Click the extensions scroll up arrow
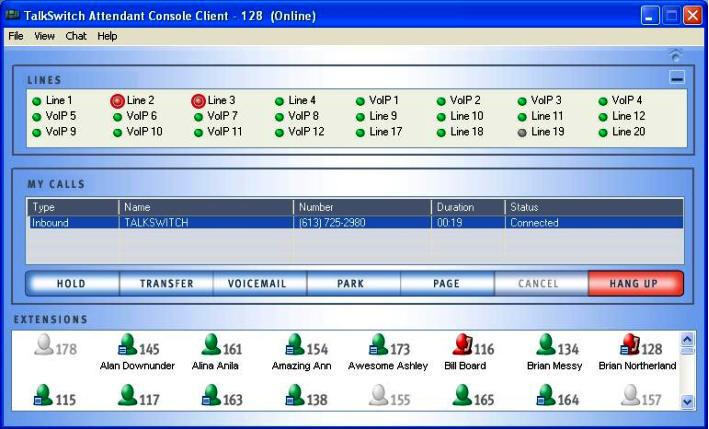The image size is (709, 429). pyautogui.click(x=687, y=339)
